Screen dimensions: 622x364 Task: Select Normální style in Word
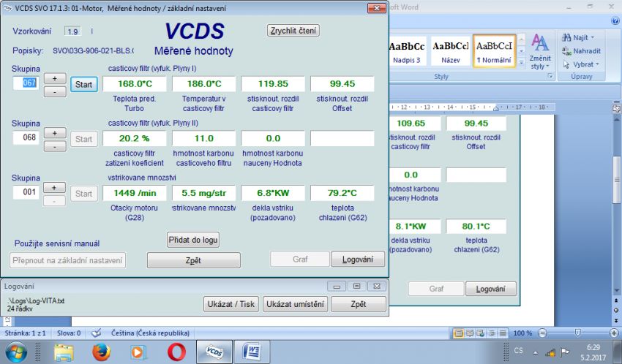coord(494,51)
